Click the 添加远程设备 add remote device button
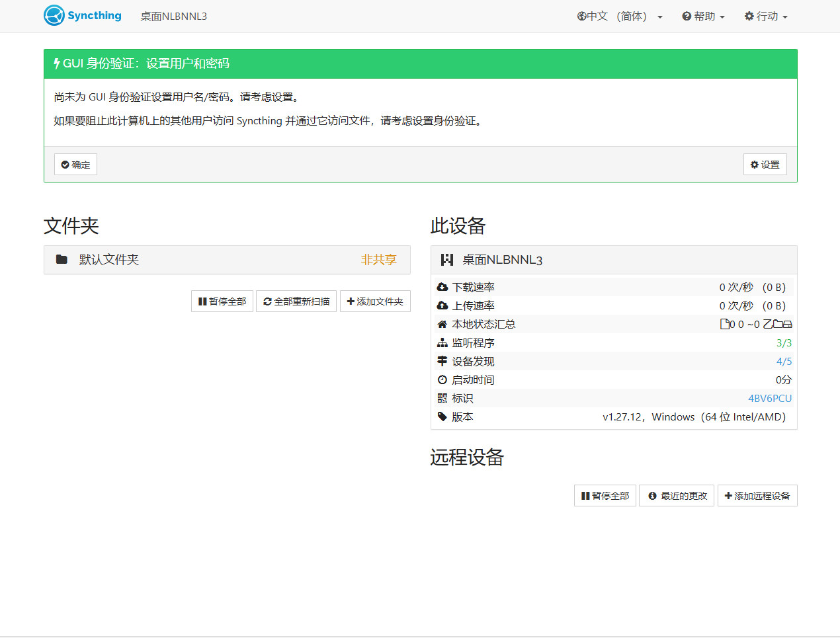The image size is (840, 638). coord(757,496)
